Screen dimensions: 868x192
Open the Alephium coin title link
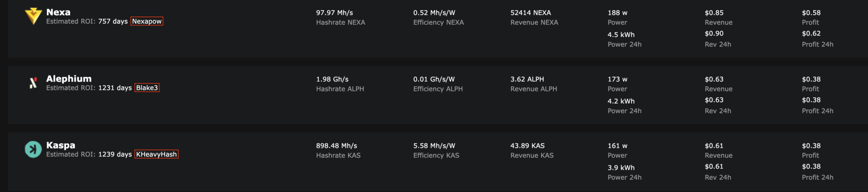click(x=69, y=79)
